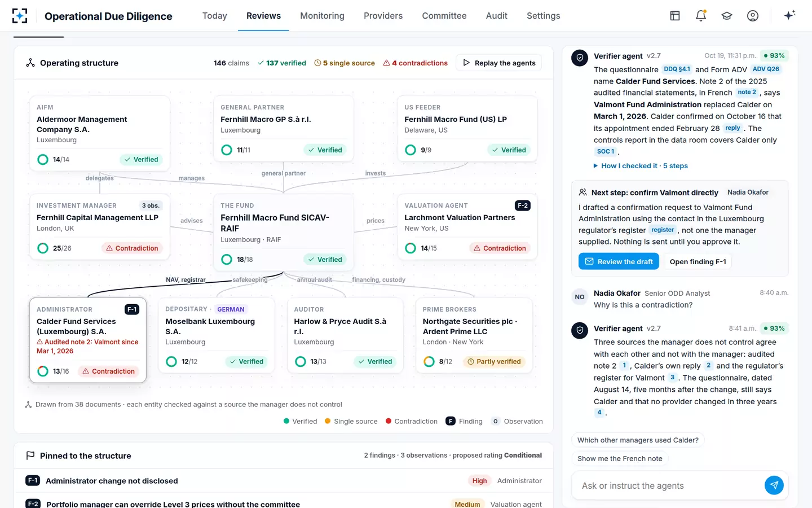Select 'Show me the French note' suggestion
The image size is (812, 508).
coord(620,458)
